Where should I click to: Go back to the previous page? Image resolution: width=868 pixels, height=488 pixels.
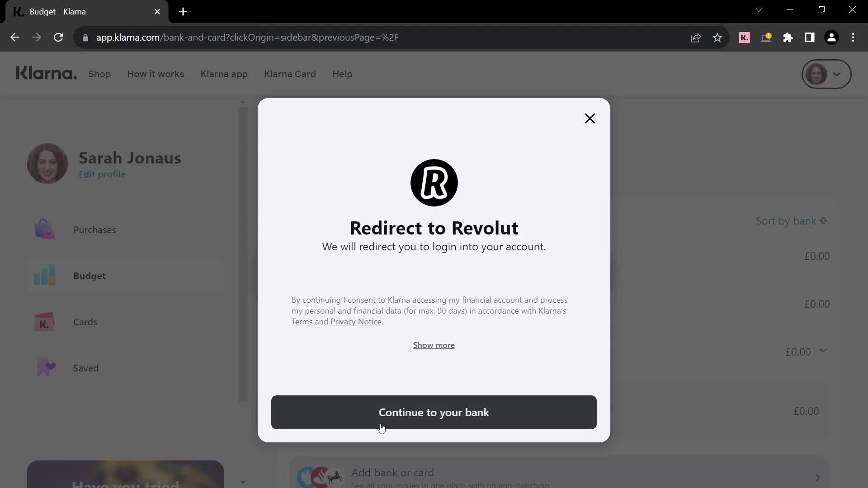pos(15,38)
